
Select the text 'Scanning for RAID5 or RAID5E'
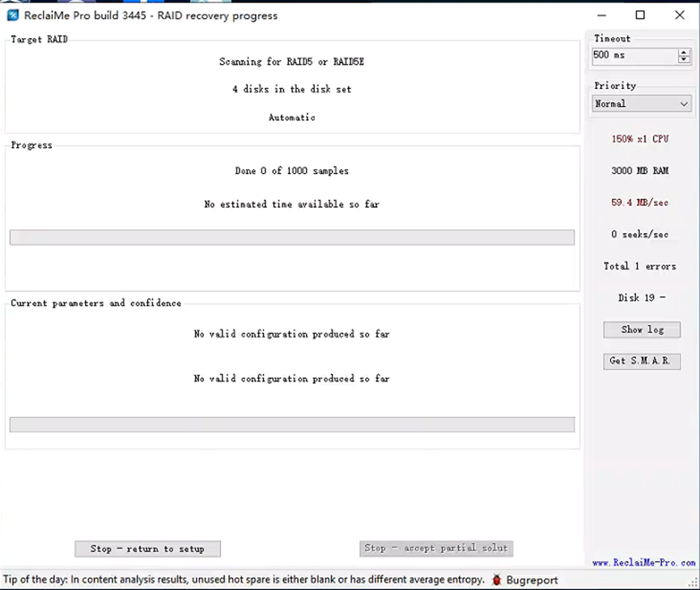(291, 62)
